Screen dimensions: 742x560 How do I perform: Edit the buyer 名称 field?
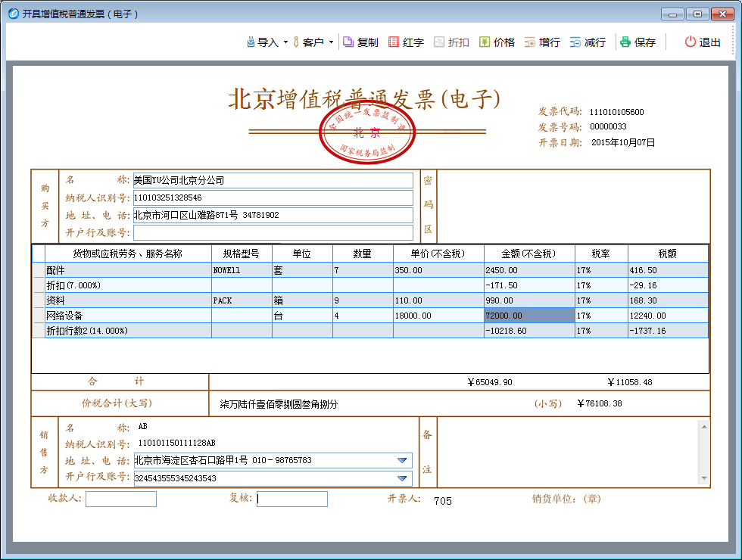(x=273, y=180)
